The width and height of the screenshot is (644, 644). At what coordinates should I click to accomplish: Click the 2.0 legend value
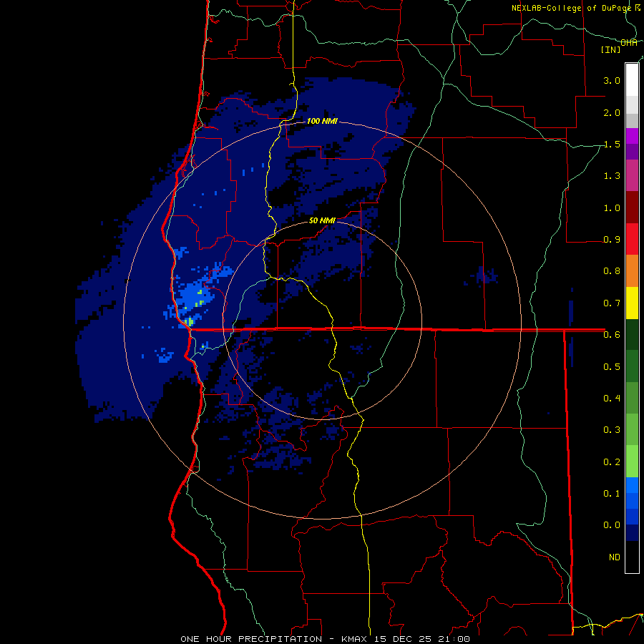click(612, 112)
